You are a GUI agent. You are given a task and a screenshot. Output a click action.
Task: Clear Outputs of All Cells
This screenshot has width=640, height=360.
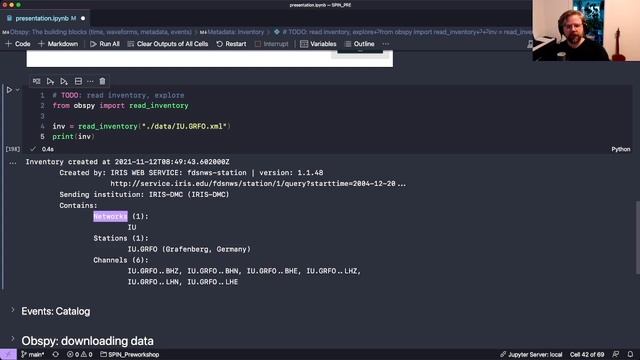pos(168,44)
